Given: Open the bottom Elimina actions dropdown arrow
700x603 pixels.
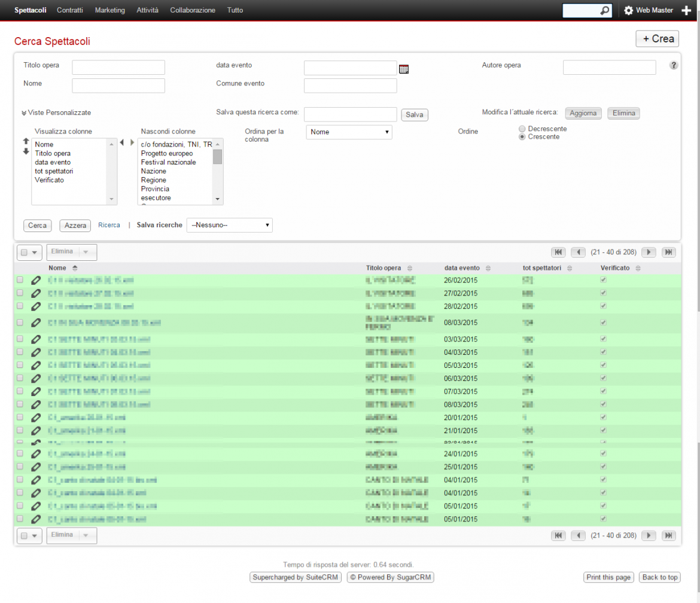Looking at the screenshot, I should click(x=86, y=535).
